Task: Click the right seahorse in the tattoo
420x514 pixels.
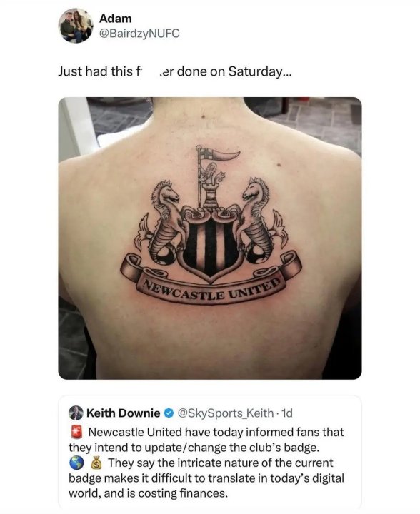Action: [x=261, y=221]
